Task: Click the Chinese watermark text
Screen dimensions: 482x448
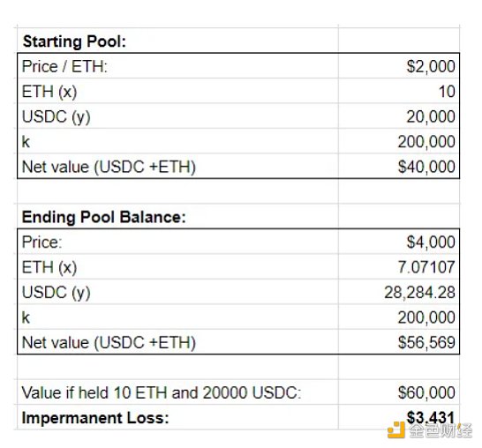Action: tap(441, 430)
